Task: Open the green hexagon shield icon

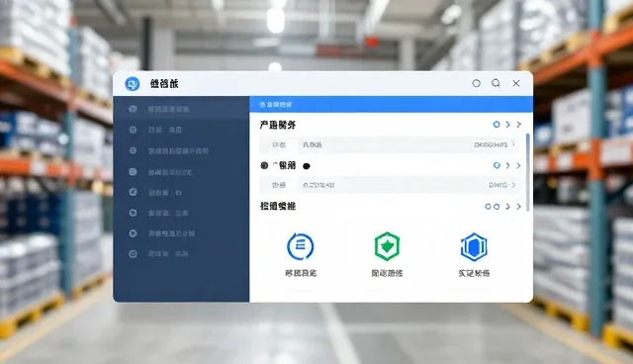Action: pyautogui.click(x=387, y=245)
